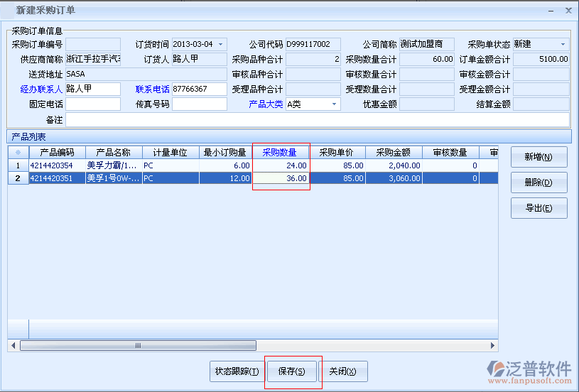The height and width of the screenshot is (392, 579).
Task: Click the 产品编码 column header
Action: pyautogui.click(x=57, y=153)
